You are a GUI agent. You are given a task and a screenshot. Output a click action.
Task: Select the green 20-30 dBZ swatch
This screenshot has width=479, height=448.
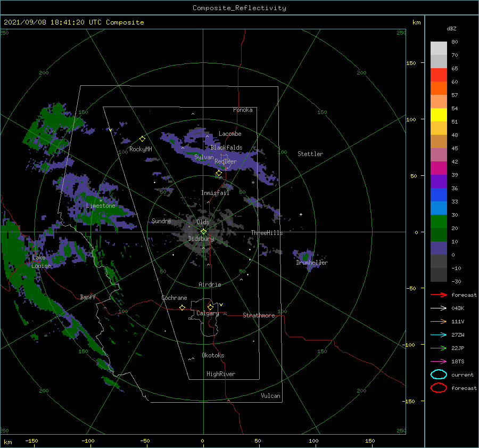439,222
